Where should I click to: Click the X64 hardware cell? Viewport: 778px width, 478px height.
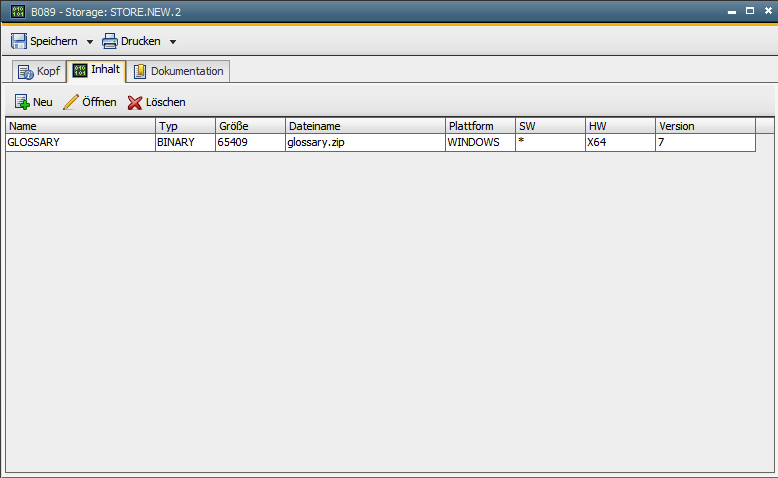coord(621,142)
